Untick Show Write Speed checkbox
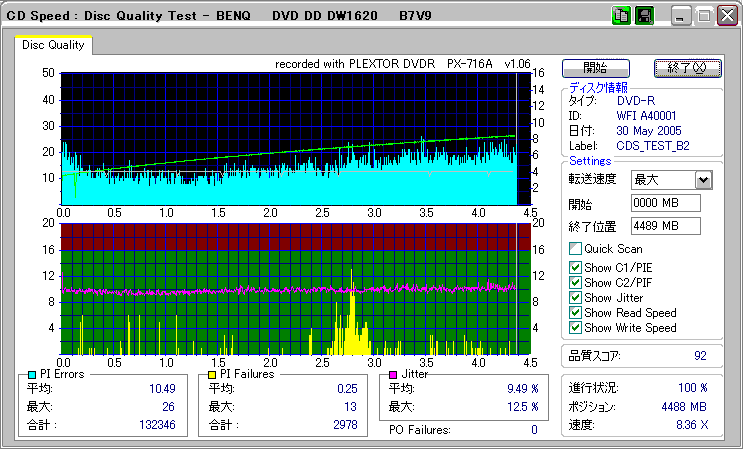Viewport: 743px width, 449px height. point(575,328)
